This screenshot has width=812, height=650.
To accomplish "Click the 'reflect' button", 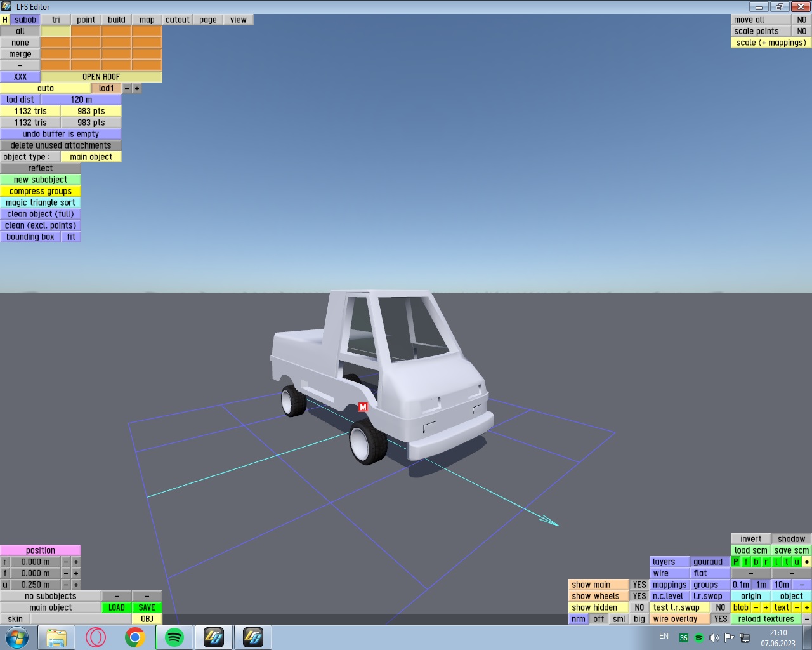I will pos(41,168).
